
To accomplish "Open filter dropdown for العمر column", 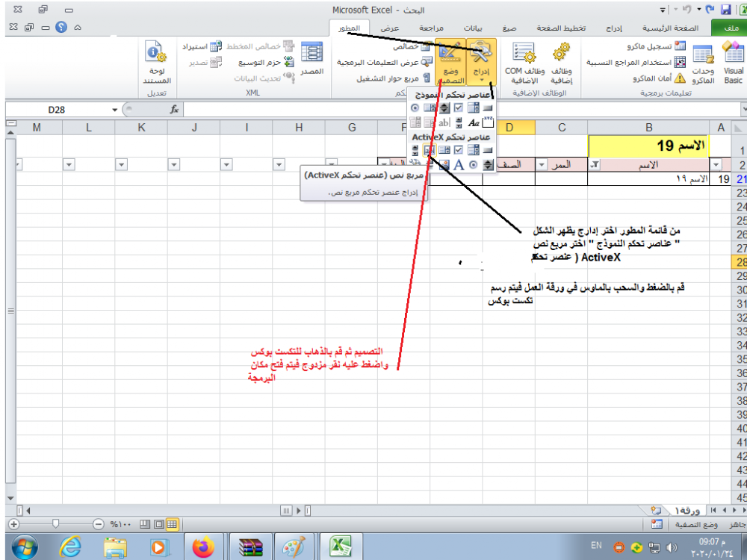I will point(542,165).
